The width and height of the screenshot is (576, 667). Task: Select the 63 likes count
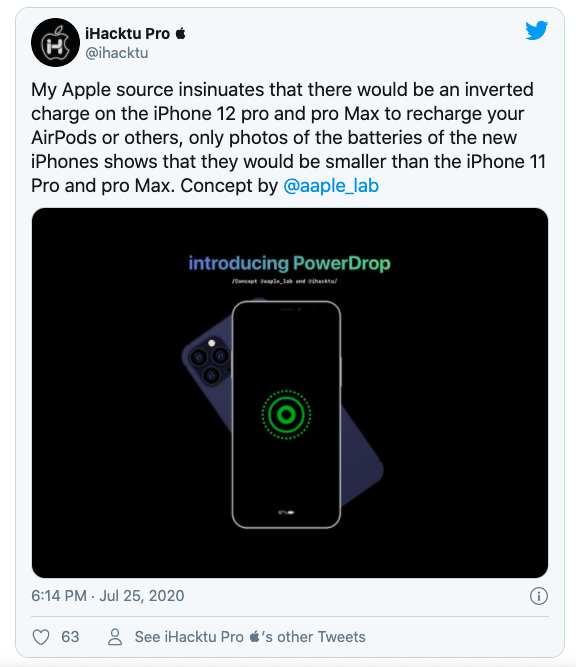70,637
